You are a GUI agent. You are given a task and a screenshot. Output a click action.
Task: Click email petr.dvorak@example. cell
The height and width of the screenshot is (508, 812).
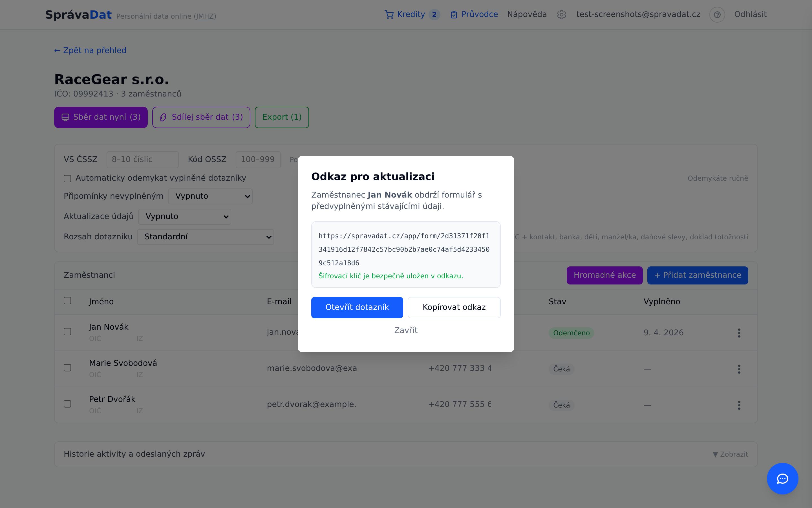(x=311, y=404)
